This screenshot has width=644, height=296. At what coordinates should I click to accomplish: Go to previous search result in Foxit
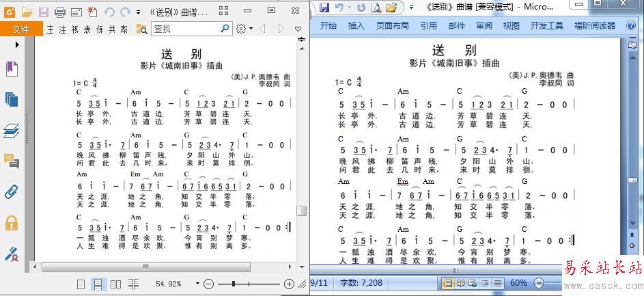pos(262,29)
